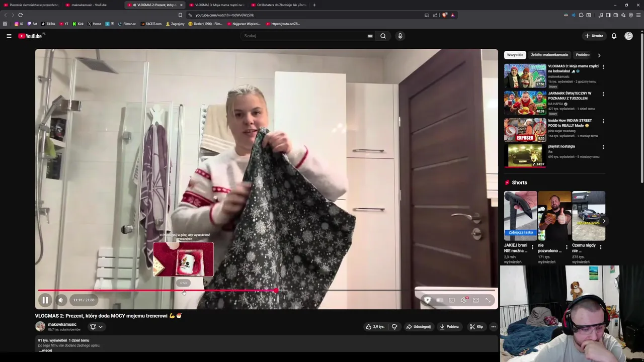Close the active VLOGMAS 2 tab
Screen dimensions: 644x362
[181, 5]
